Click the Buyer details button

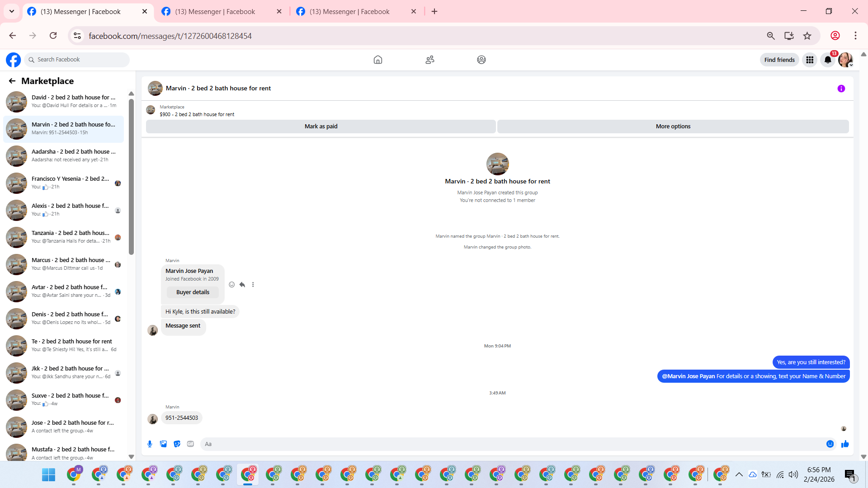point(193,292)
